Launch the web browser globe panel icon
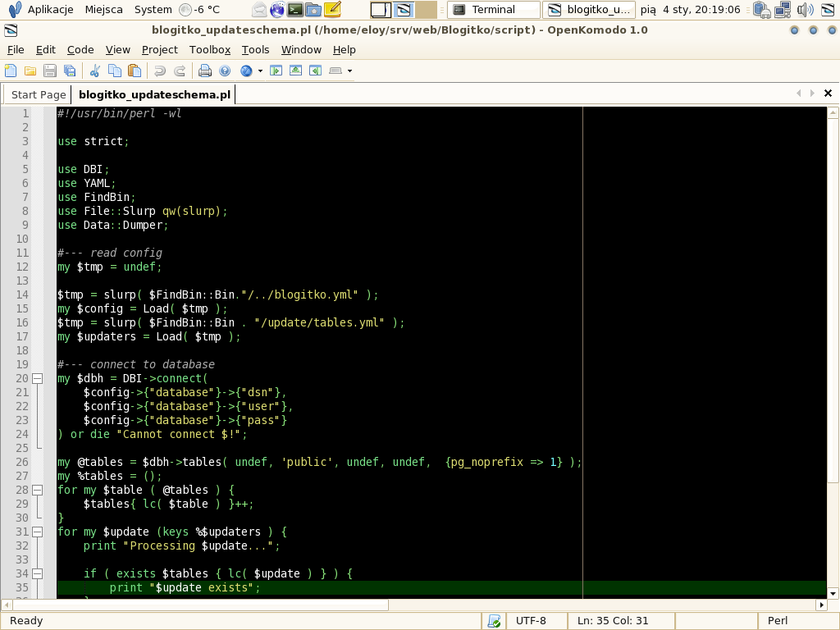This screenshot has width=840, height=630. click(277, 10)
